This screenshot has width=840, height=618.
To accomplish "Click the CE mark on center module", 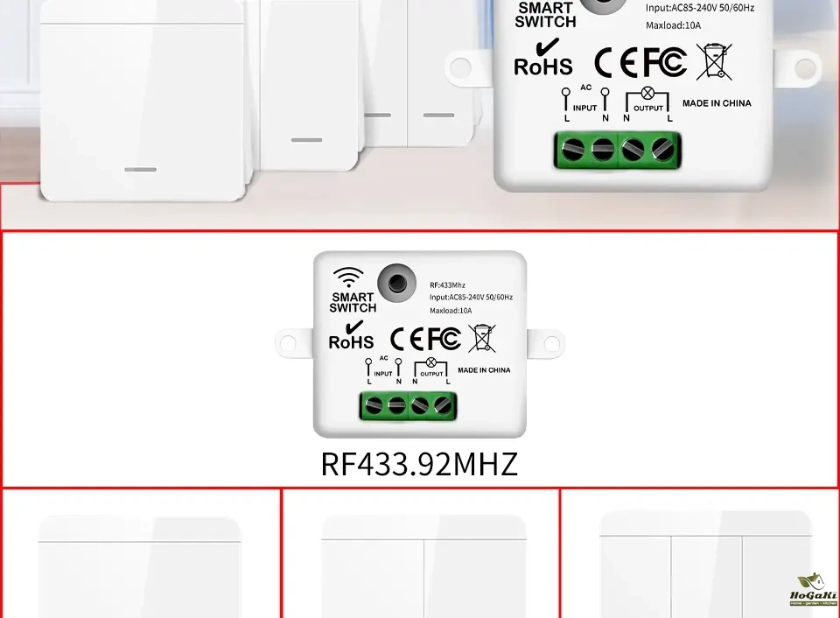I will pyautogui.click(x=407, y=339).
